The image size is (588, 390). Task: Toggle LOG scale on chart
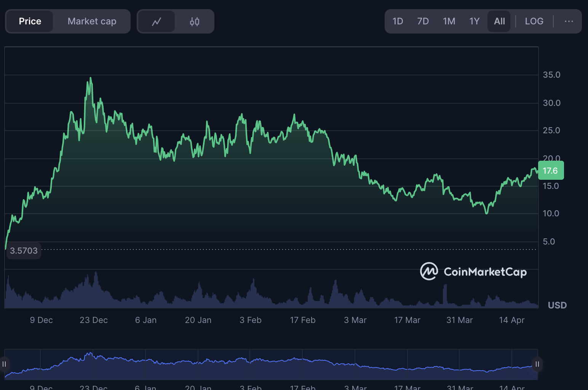[x=534, y=22]
